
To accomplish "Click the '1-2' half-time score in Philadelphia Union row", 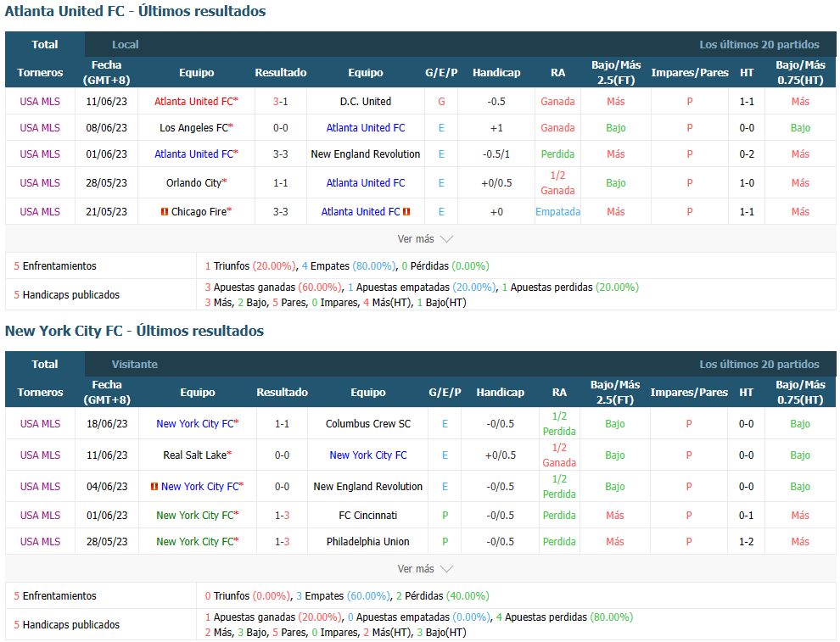I will point(747,542).
